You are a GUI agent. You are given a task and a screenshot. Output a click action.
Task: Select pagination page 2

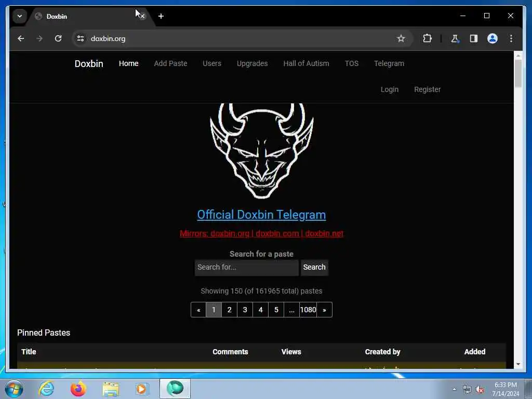[x=229, y=310]
